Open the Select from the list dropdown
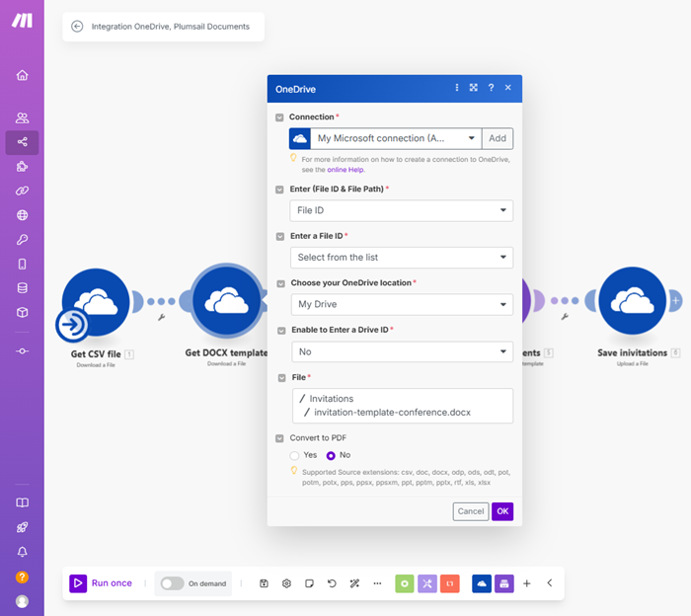The width and height of the screenshot is (691, 616). coord(402,258)
